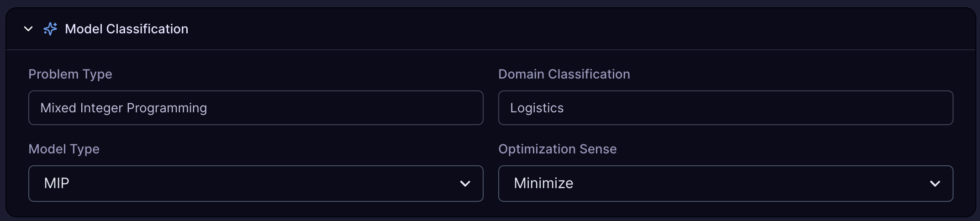
Task: Click the down arrow in the MIP dropdown
Action: coord(465,184)
